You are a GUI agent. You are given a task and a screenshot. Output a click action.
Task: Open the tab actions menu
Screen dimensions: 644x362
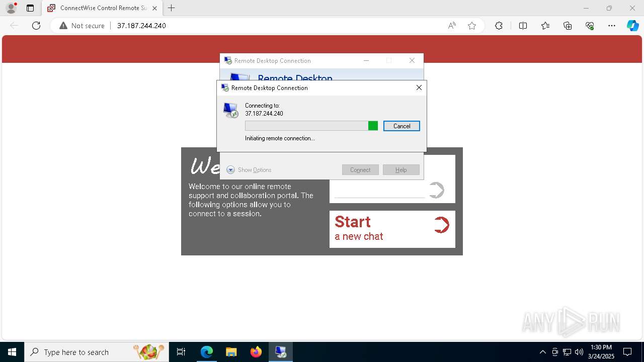tap(30, 8)
